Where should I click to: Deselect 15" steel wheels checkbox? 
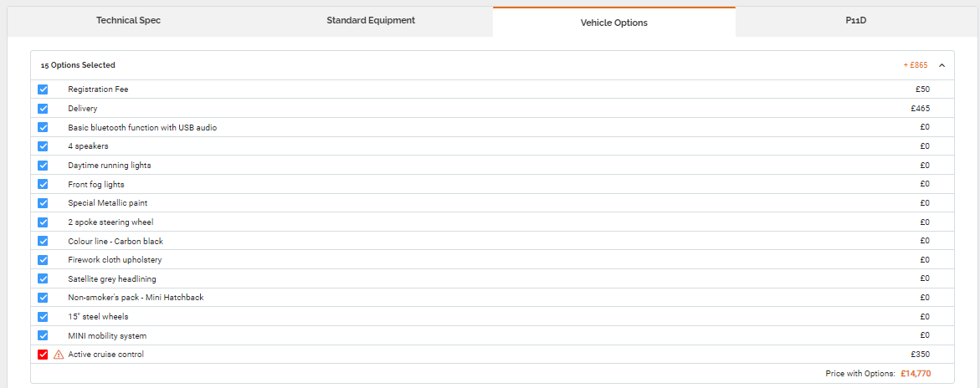coord(43,317)
